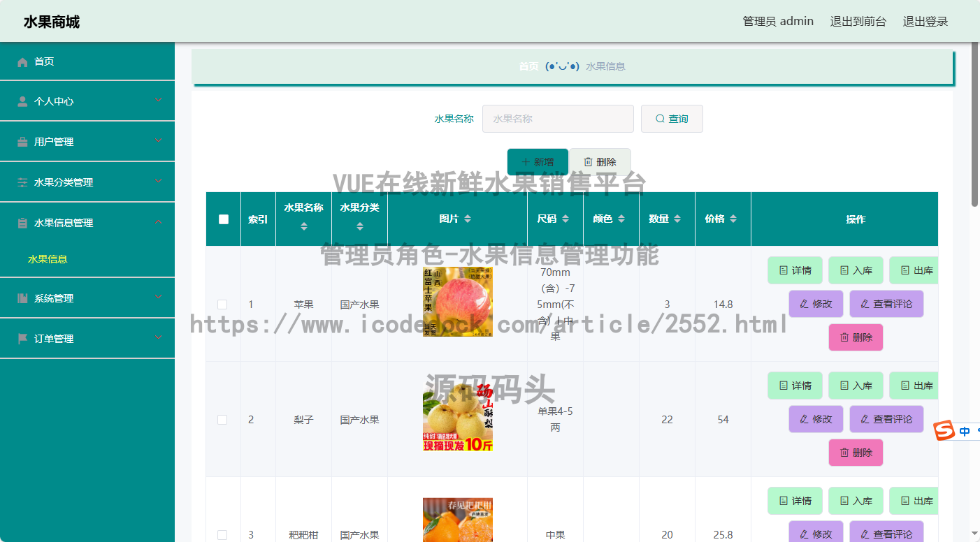Screen dimensions: 980x542
Task: Check the checkbox for the 梨子 row
Action: tap(222, 420)
